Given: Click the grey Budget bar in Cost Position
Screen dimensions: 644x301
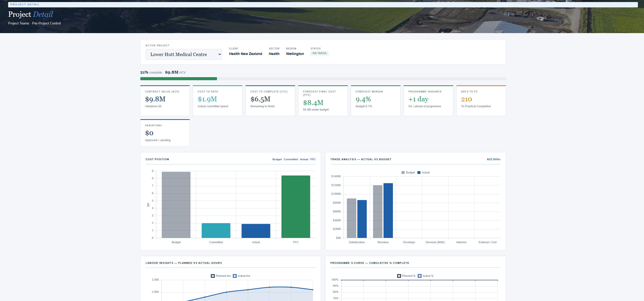Looking at the screenshot, I should (x=176, y=205).
